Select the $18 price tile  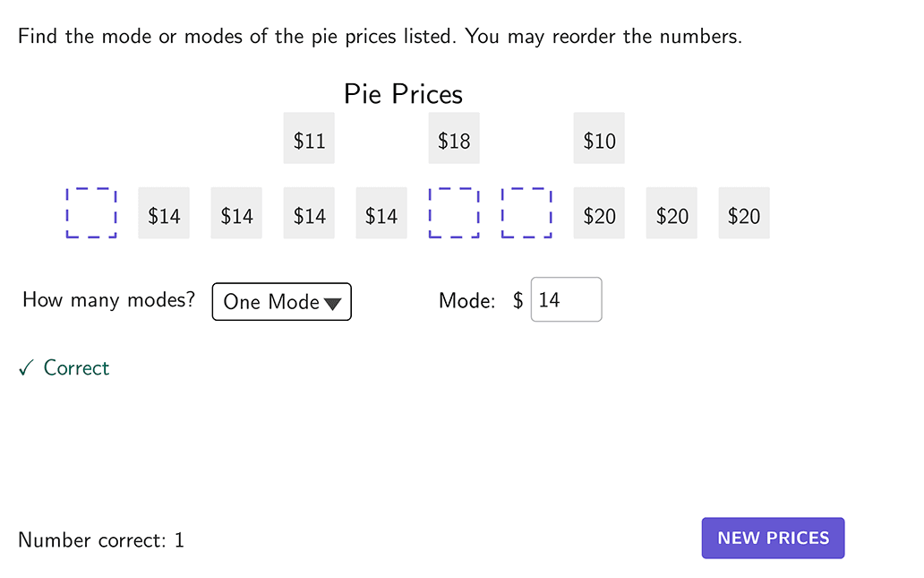tap(453, 138)
